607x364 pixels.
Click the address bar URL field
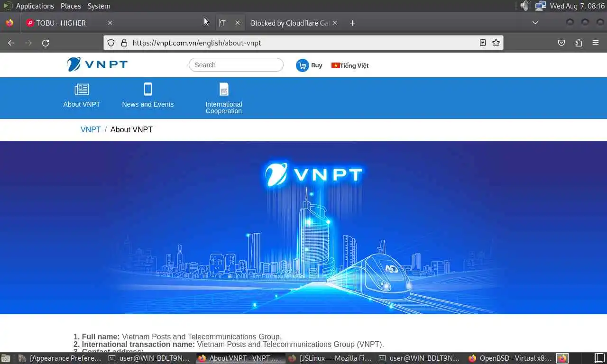click(303, 43)
